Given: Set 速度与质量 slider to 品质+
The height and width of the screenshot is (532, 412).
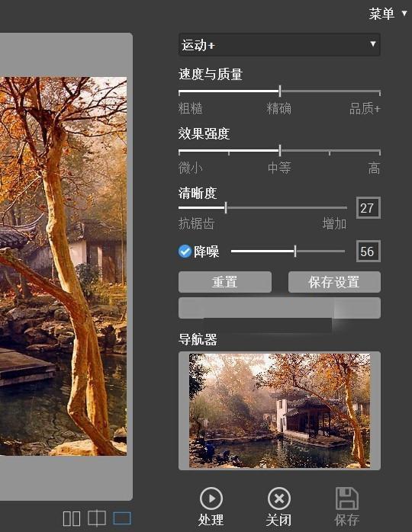Looking at the screenshot, I should click(379, 91).
